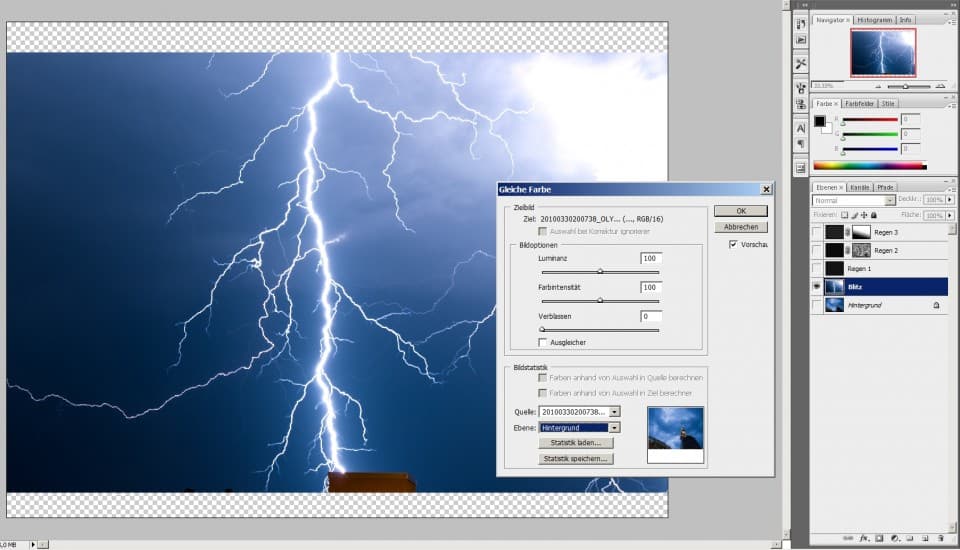Click the Statistik laden button
The height and width of the screenshot is (550, 960).
coord(575,442)
